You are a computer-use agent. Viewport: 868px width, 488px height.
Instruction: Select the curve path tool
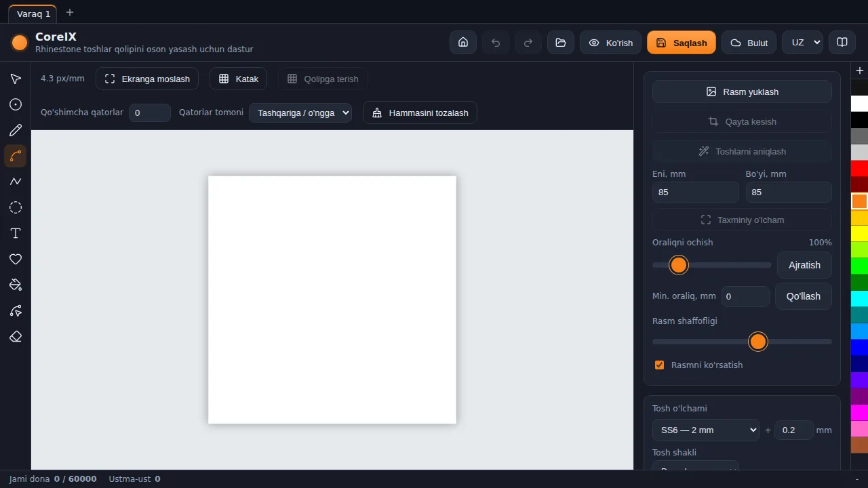(x=16, y=156)
